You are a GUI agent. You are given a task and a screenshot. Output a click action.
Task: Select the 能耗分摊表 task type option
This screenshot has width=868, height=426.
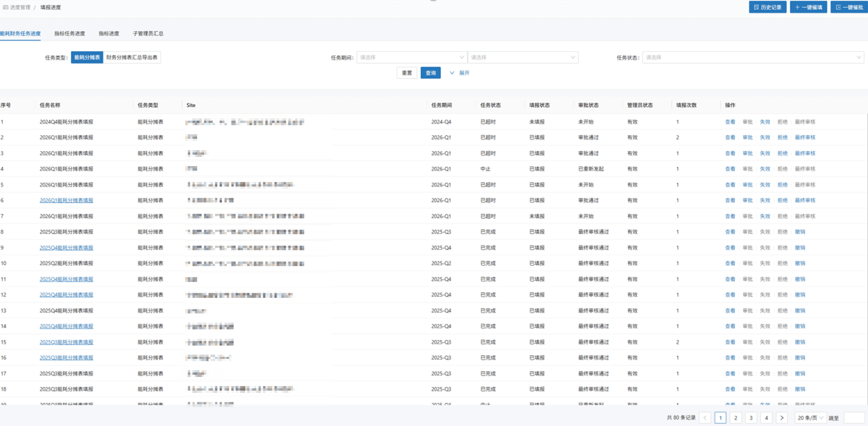pos(87,57)
